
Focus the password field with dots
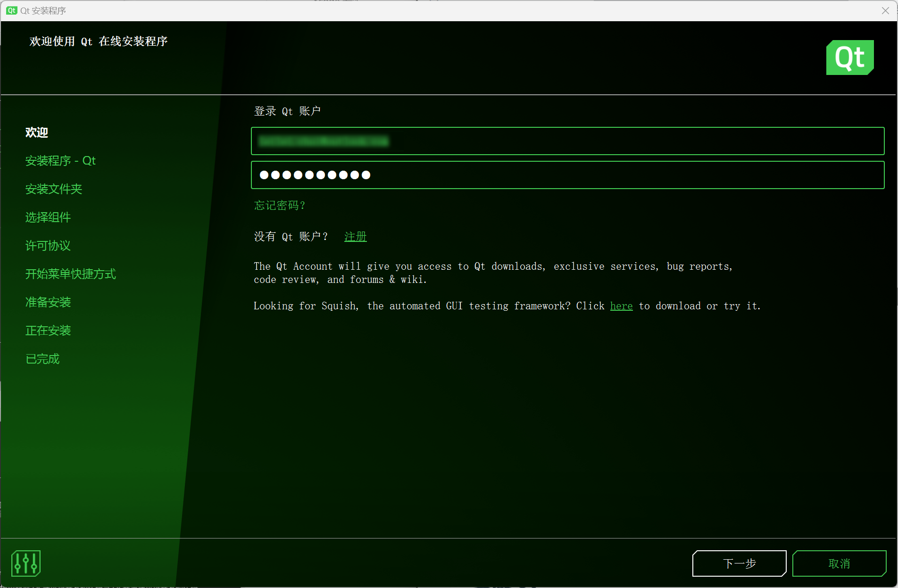pos(567,175)
